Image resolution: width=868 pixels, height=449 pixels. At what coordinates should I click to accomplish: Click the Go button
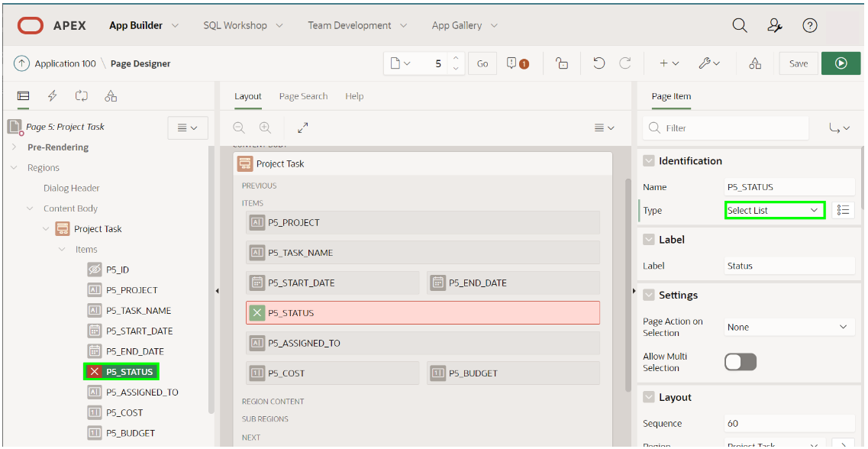(482, 63)
